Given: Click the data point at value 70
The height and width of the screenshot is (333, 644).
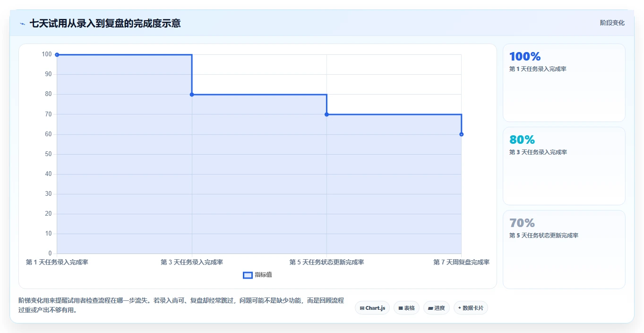Looking at the screenshot, I should 326,114.
